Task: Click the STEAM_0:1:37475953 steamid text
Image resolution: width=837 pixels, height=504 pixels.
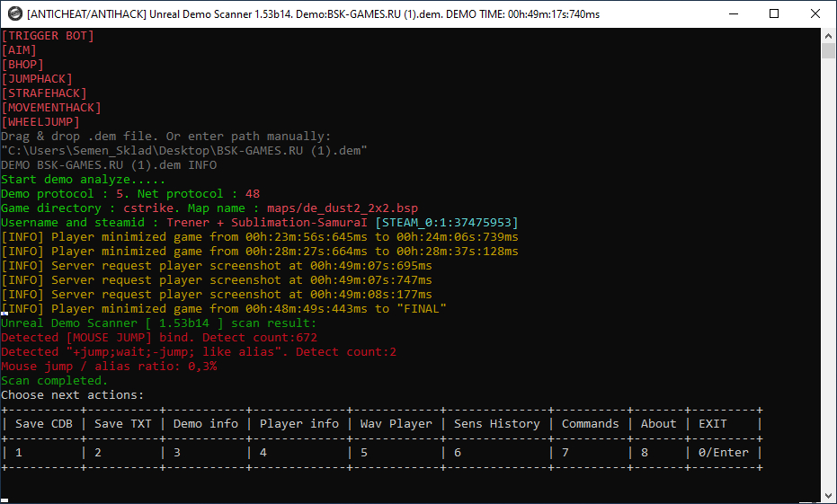Action: (446, 223)
